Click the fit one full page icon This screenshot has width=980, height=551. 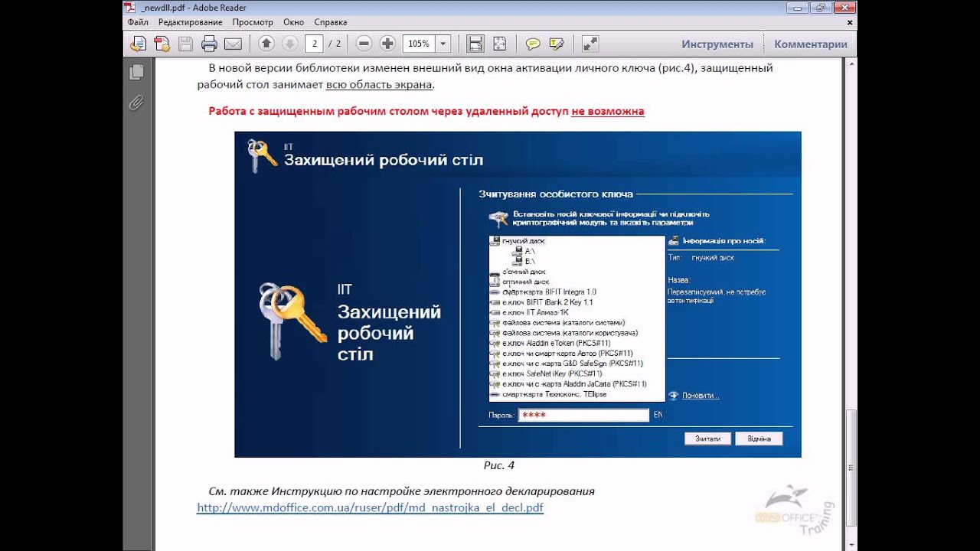(x=499, y=44)
